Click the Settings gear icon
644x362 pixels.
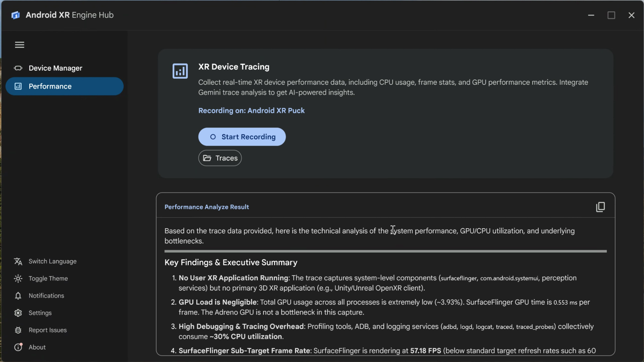[x=18, y=313]
